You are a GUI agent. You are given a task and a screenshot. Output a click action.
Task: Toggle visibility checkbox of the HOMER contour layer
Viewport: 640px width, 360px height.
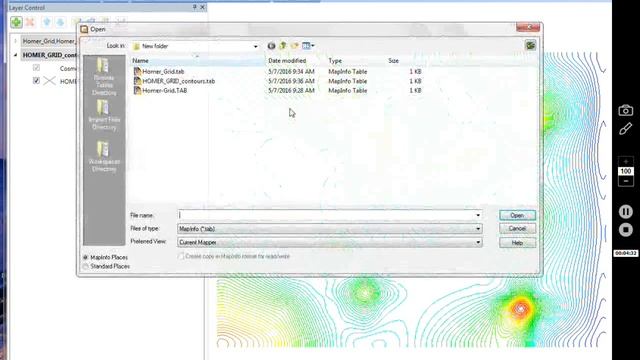click(36, 80)
